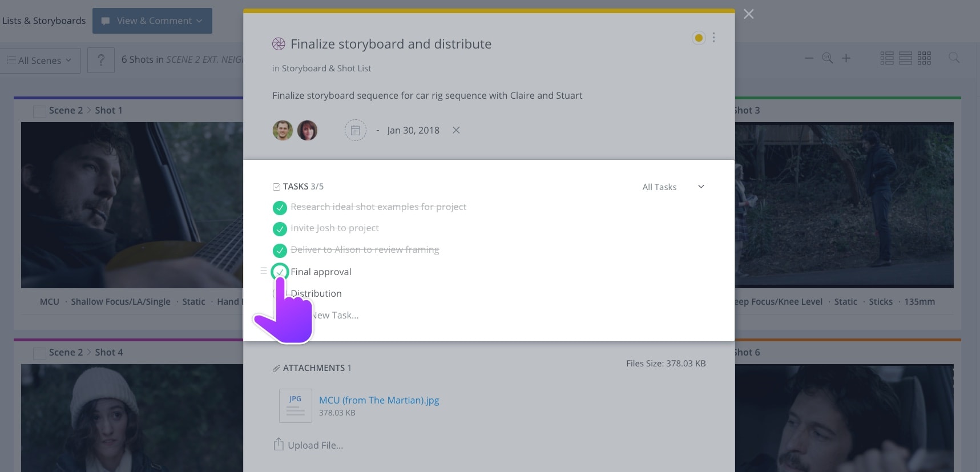Click the yellow status color dot
Screen dimensions: 980x472
tap(698, 38)
